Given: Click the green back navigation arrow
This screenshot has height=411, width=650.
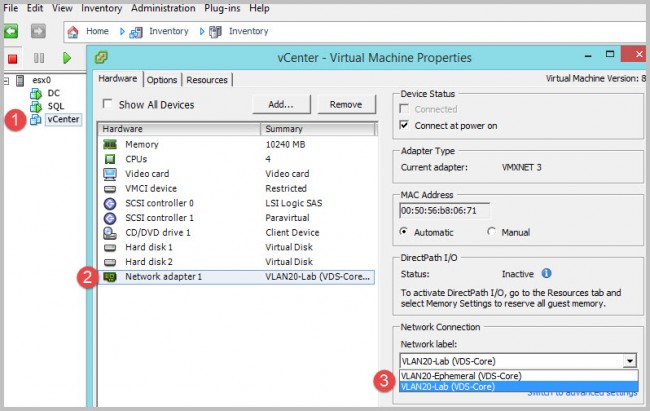Looking at the screenshot, I should click(x=11, y=31).
